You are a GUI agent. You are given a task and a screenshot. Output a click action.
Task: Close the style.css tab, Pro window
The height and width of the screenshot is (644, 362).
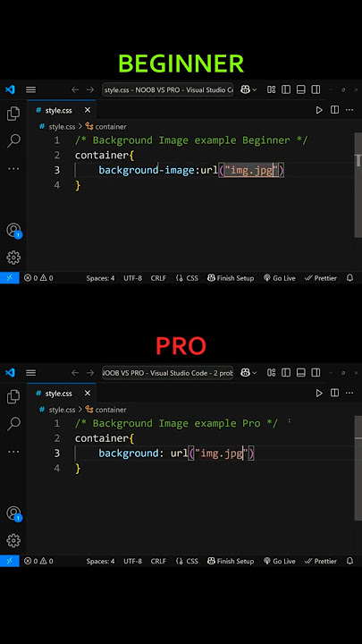pyautogui.click(x=88, y=393)
